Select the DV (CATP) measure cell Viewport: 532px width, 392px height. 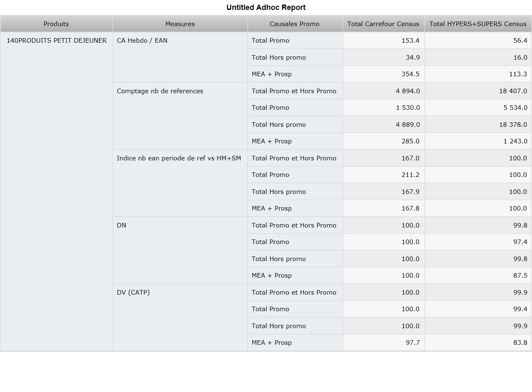180,317
